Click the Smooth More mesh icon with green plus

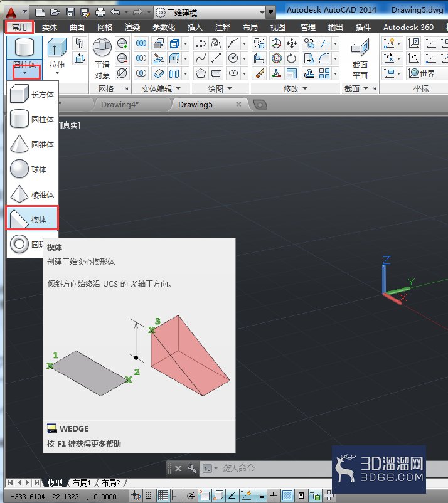click(122, 43)
